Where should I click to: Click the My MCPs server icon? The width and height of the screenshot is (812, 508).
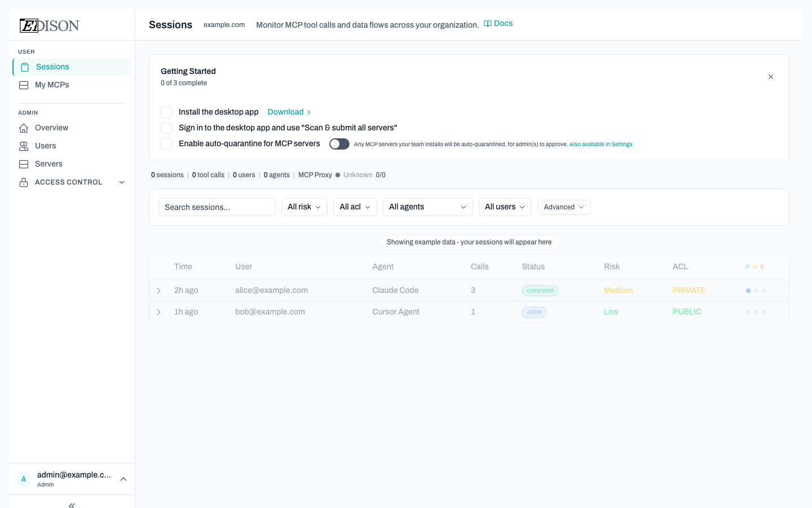tap(23, 85)
